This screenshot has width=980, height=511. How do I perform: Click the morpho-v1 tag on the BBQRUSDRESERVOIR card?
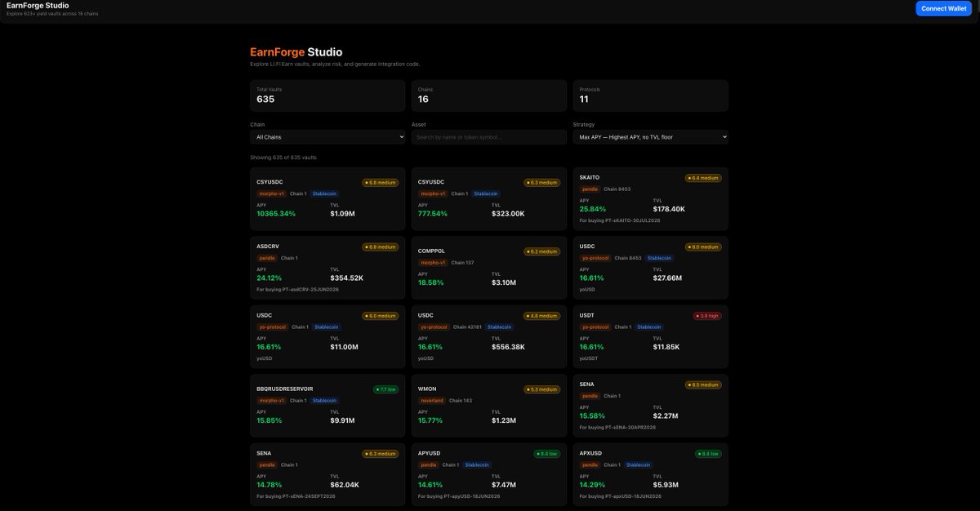[272, 400]
